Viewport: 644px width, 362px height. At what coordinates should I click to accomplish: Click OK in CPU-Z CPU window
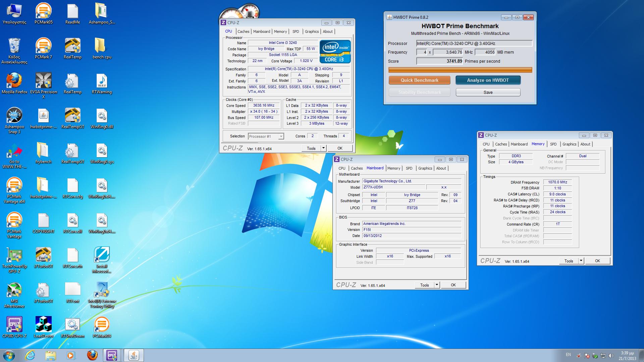[340, 148]
